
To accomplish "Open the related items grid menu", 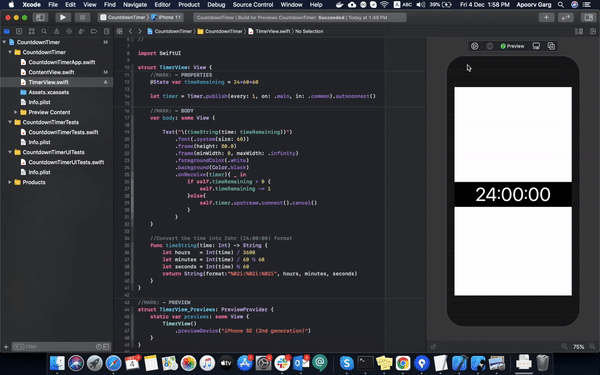I will tap(119, 31).
